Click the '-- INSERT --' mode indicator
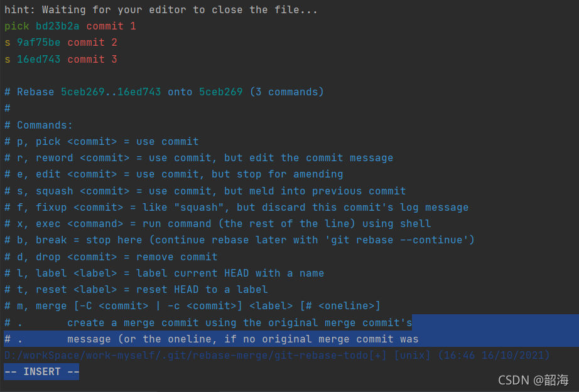Image resolution: width=579 pixels, height=392 pixels. 41,372
